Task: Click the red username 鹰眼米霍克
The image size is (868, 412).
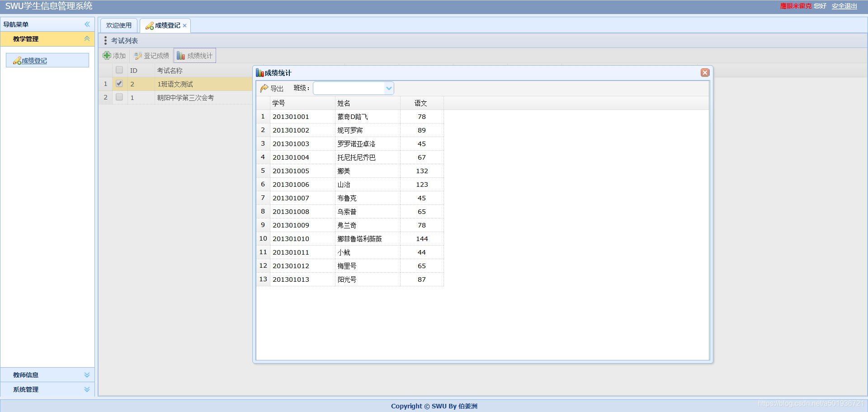Action: (796, 6)
